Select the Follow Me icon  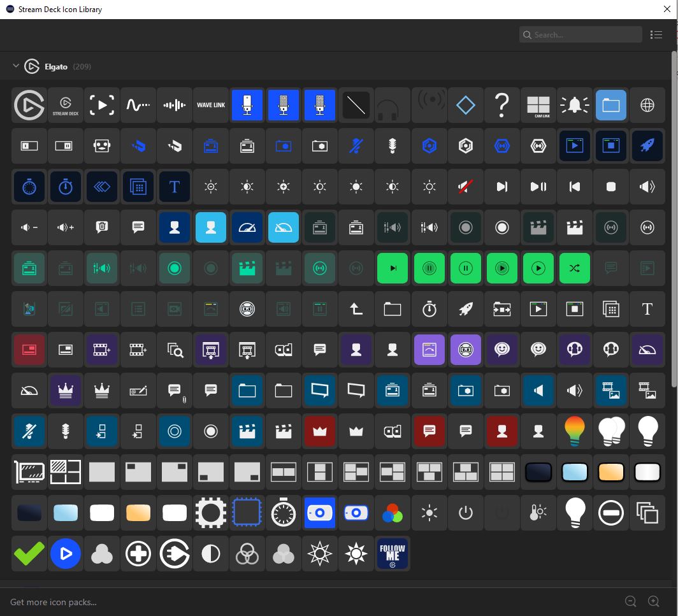click(393, 554)
